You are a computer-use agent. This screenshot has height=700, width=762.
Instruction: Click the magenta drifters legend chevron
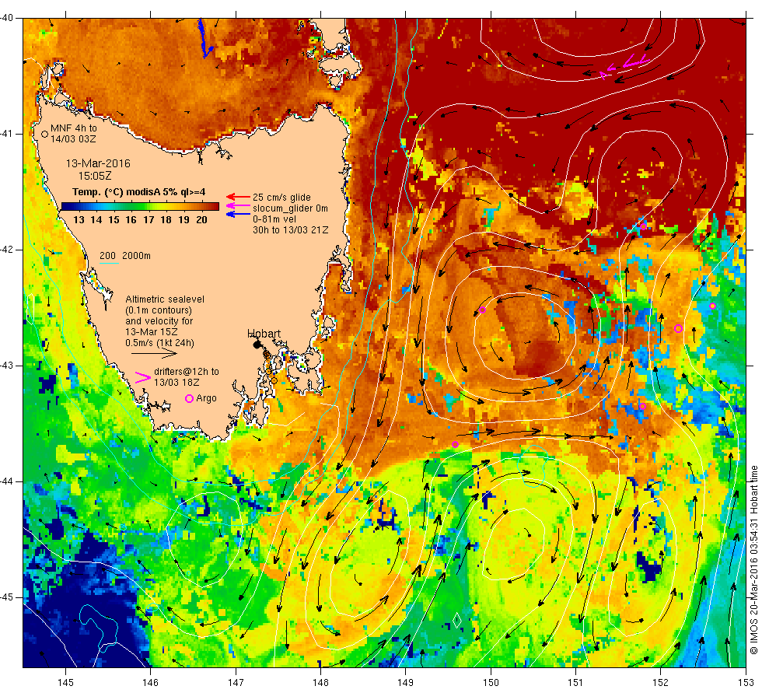[x=142, y=378]
